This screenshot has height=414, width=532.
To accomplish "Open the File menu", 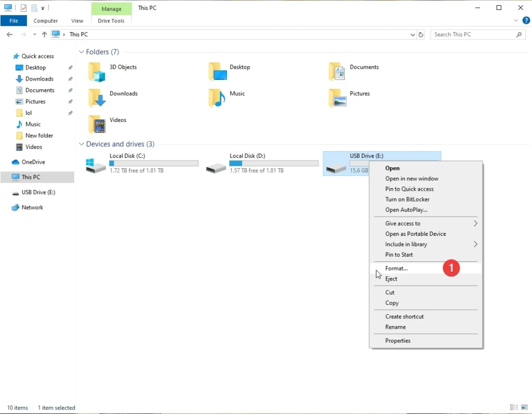I will click(14, 20).
